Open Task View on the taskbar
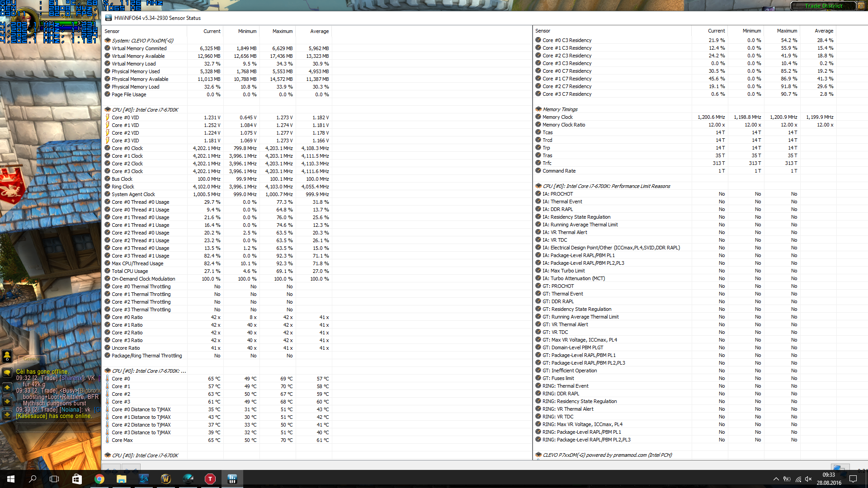 pos(54,479)
